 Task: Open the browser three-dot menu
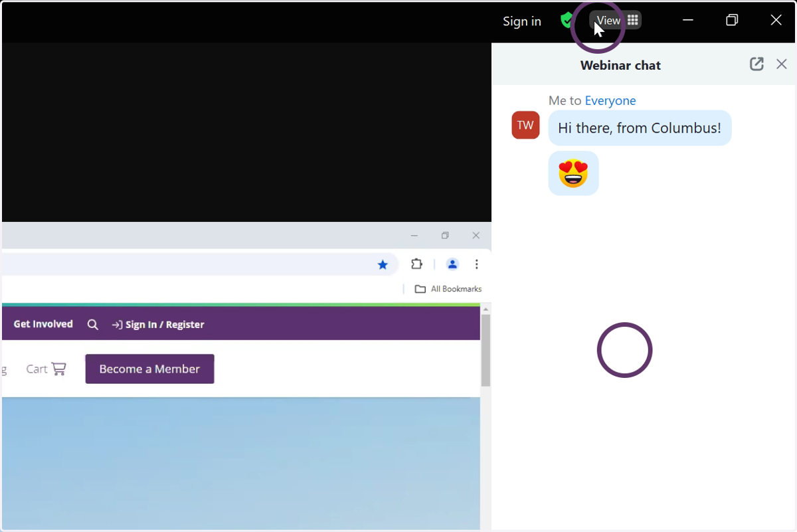476,264
